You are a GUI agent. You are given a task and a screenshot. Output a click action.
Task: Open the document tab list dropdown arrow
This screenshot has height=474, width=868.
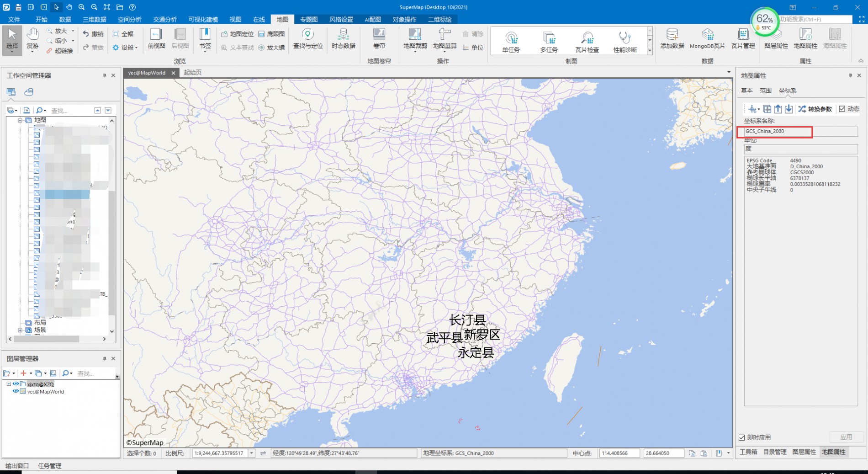click(729, 72)
